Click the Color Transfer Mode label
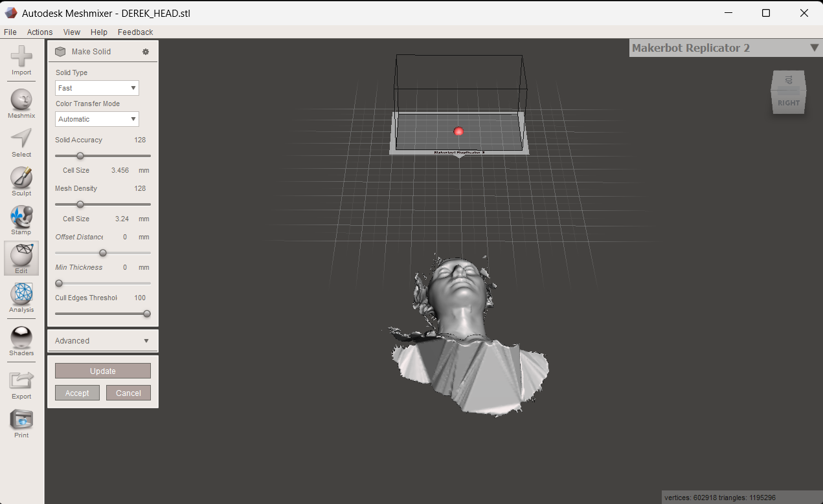The height and width of the screenshot is (504, 823). [87, 104]
